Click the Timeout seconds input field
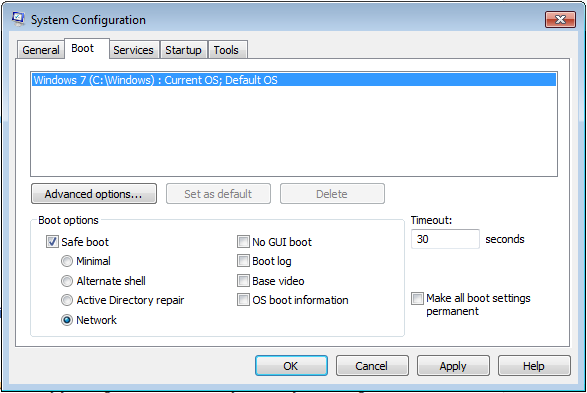Viewport: 587px width, 393px height. coord(445,239)
